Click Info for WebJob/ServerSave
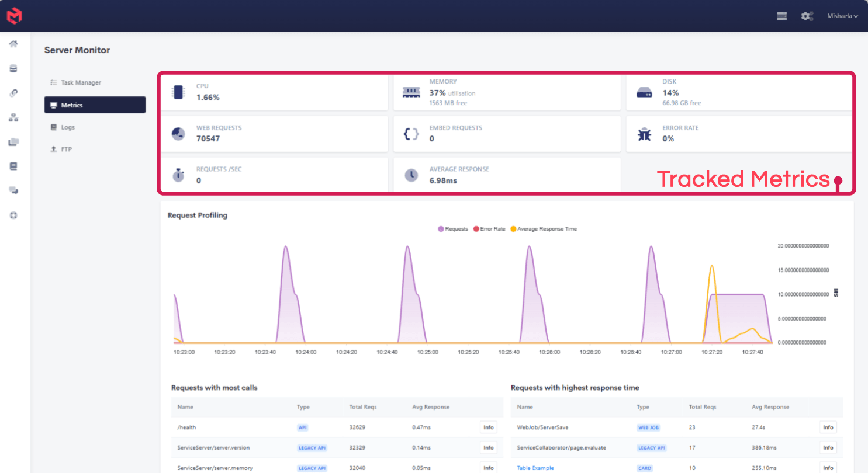868x473 pixels. pyautogui.click(x=828, y=427)
